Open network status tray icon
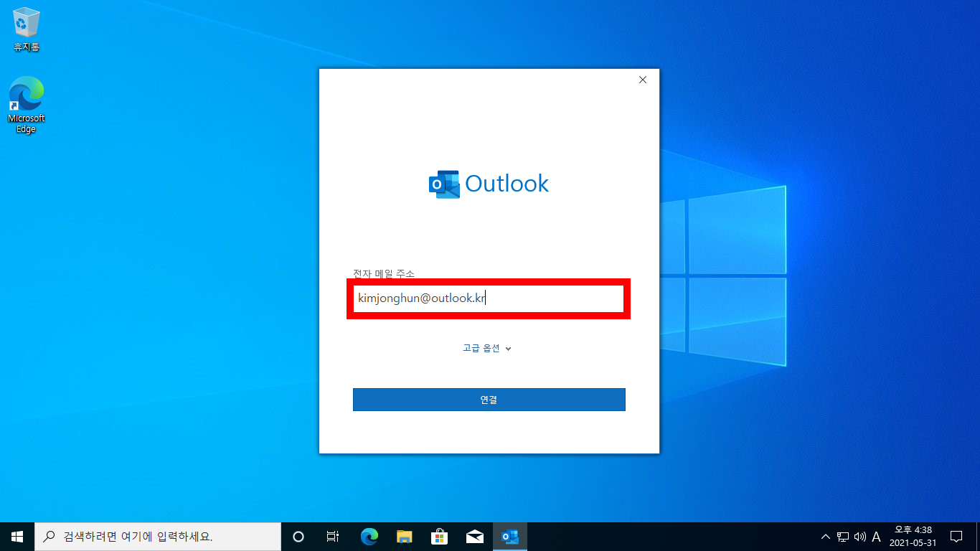The image size is (980, 551). pyautogui.click(x=843, y=537)
